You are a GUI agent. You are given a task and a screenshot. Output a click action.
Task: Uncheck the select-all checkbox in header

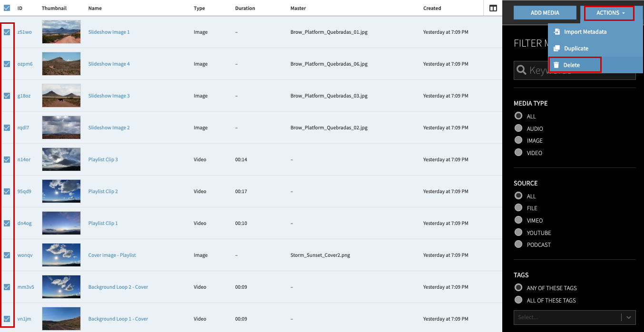point(7,8)
